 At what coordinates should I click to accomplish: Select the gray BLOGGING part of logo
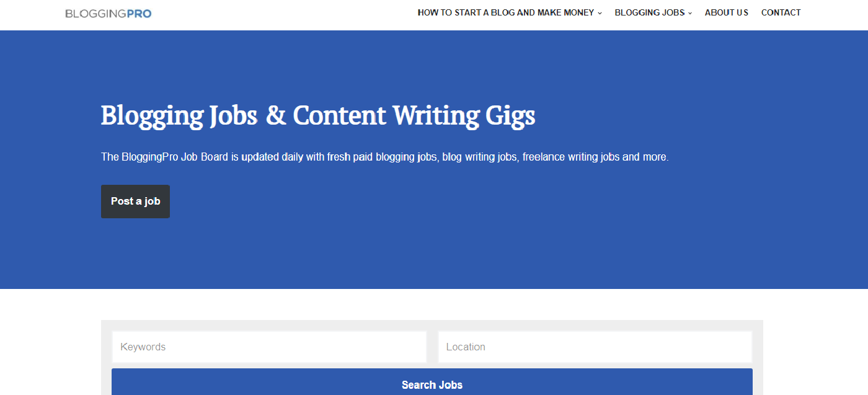[95, 13]
